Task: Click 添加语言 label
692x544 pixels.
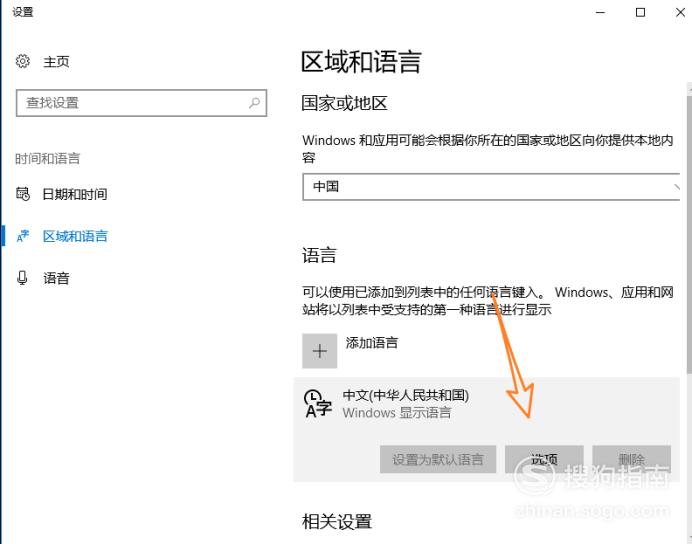Action: click(x=372, y=342)
